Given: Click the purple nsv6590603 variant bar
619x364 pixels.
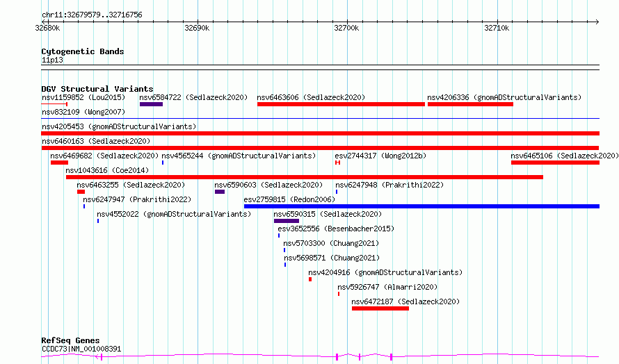Looking at the screenshot, I should click(x=220, y=192).
